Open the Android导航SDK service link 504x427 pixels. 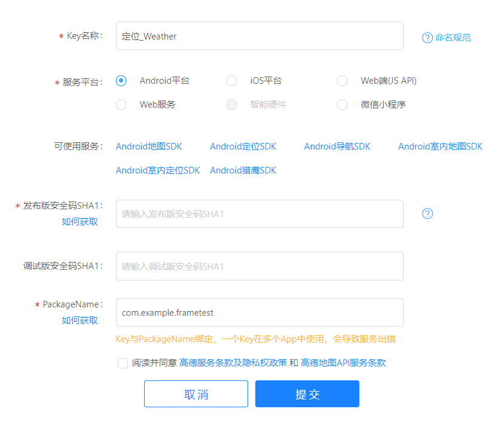point(337,146)
